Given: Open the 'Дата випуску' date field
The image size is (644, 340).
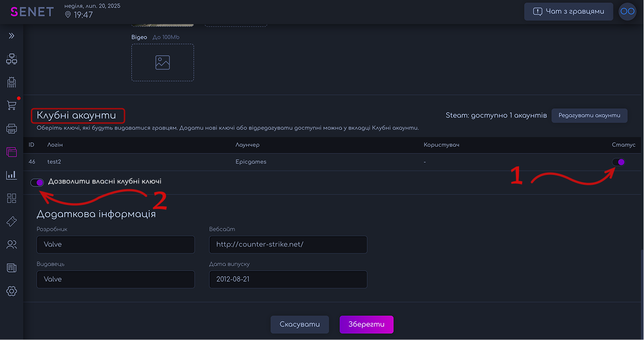Looking at the screenshot, I should coord(288,279).
